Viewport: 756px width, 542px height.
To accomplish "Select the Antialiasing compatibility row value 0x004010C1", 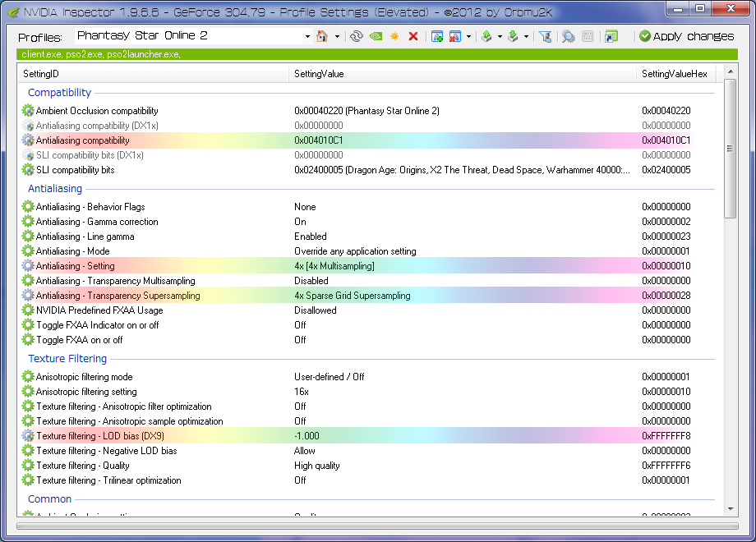I will coord(319,140).
